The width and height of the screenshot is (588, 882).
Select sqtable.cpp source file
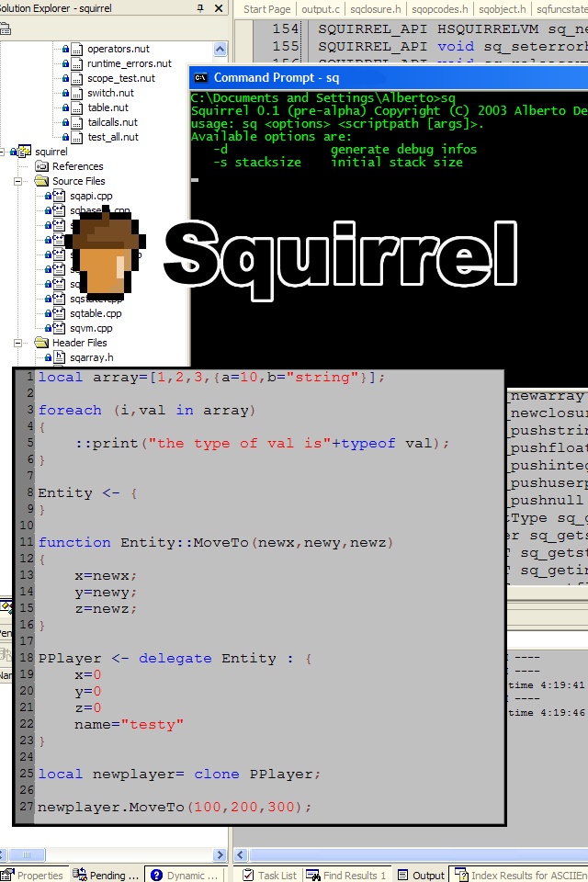[96, 313]
